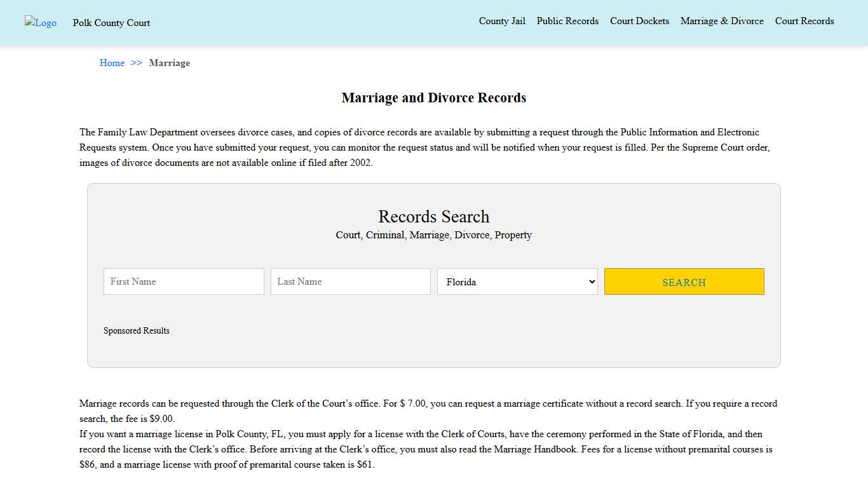The image size is (868, 488).
Task: Select the Records Search heading
Action: (433, 217)
